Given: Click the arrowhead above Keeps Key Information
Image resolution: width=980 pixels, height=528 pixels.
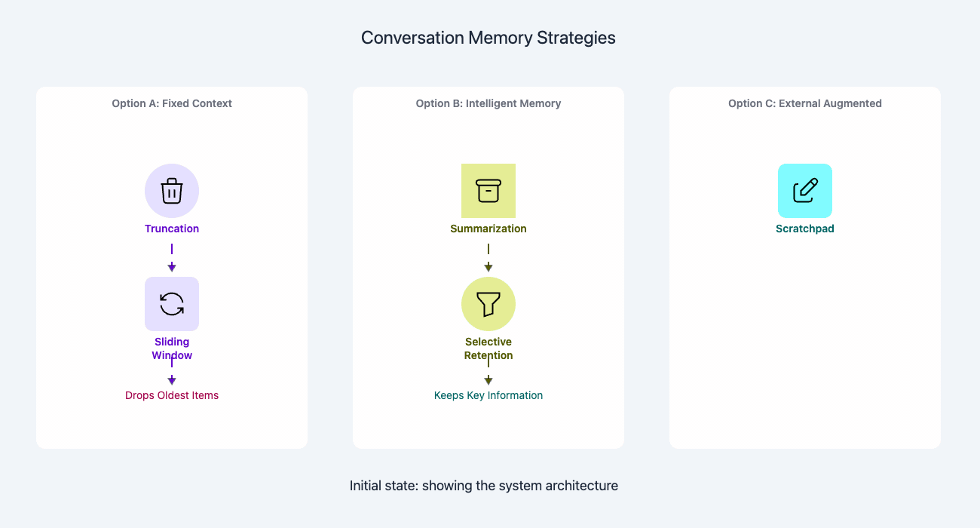Looking at the screenshot, I should (x=488, y=380).
